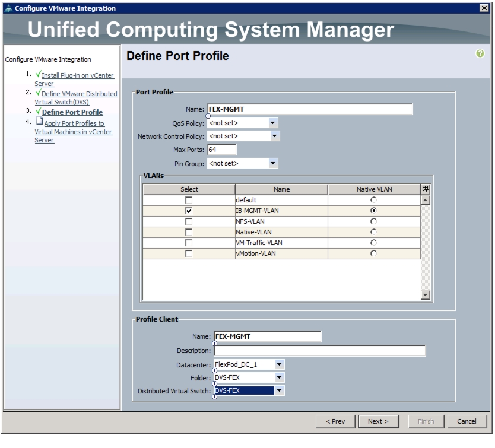
Task: Open the green help question mark icon
Action: point(480,53)
